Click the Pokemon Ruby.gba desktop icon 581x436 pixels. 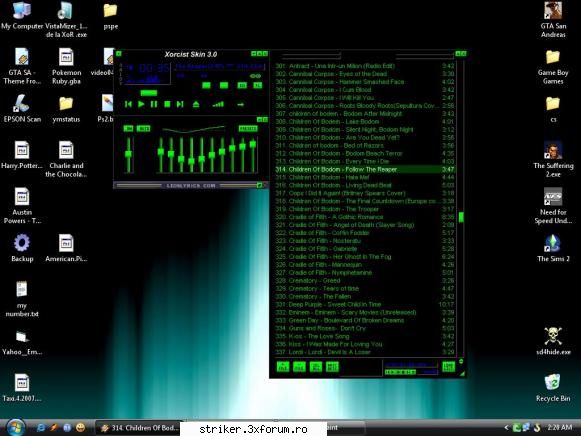pos(66,66)
